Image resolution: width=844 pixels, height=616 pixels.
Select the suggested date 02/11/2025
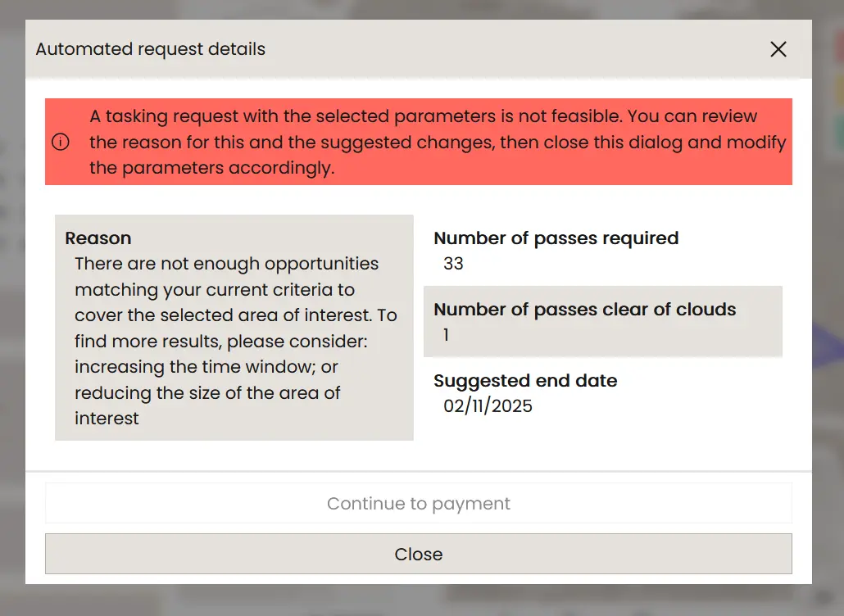488,406
